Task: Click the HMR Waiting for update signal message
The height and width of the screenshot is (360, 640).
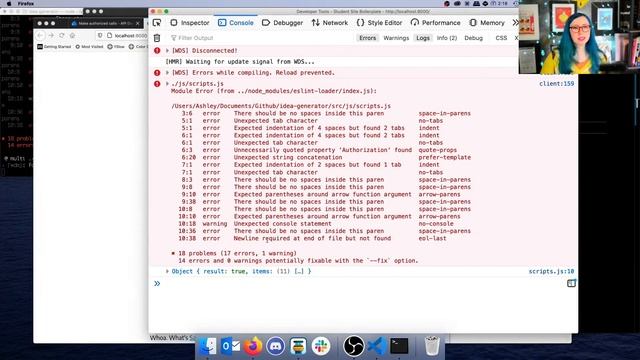Action: pos(240,62)
